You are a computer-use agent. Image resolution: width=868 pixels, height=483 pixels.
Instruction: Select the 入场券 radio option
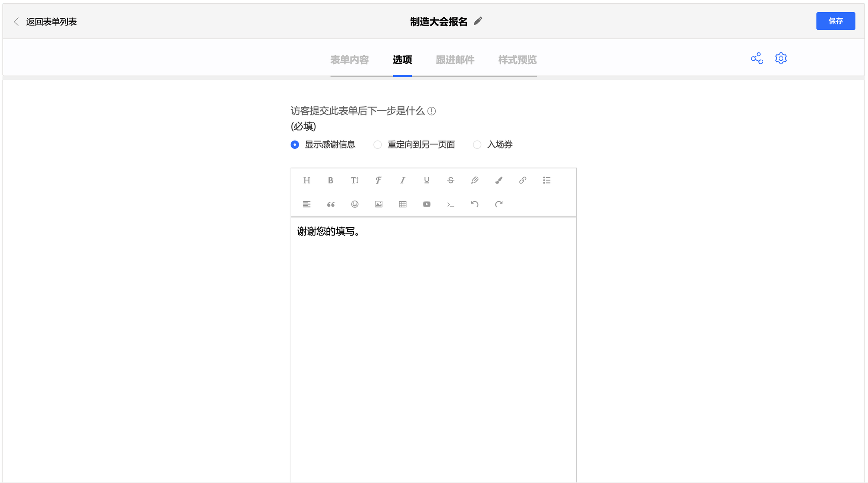pos(477,145)
